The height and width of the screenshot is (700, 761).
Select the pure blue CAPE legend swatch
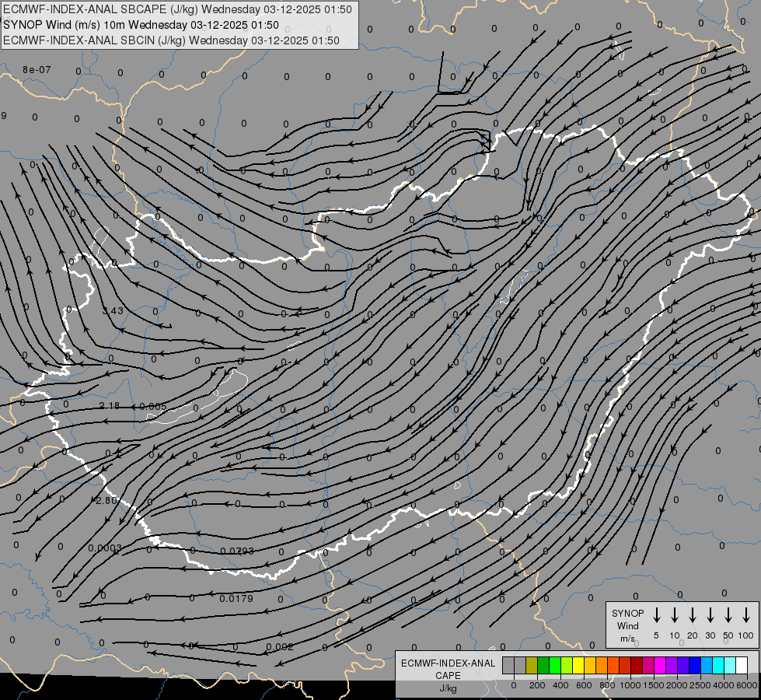point(694,665)
